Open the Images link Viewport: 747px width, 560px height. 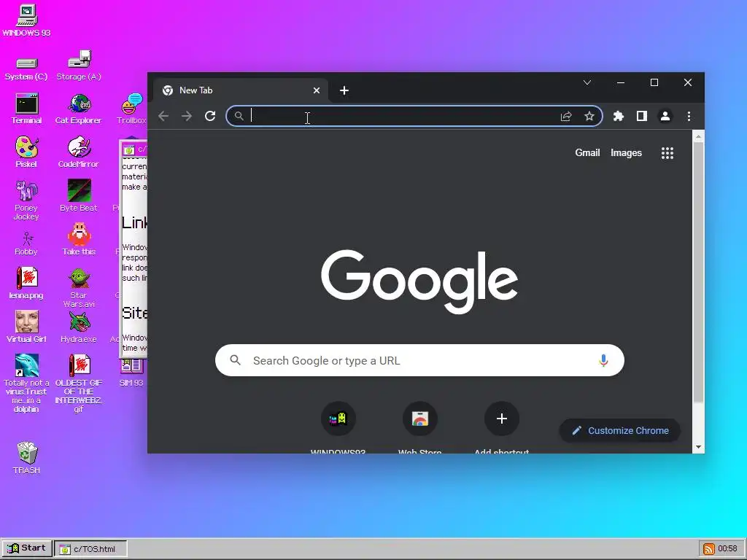point(626,153)
